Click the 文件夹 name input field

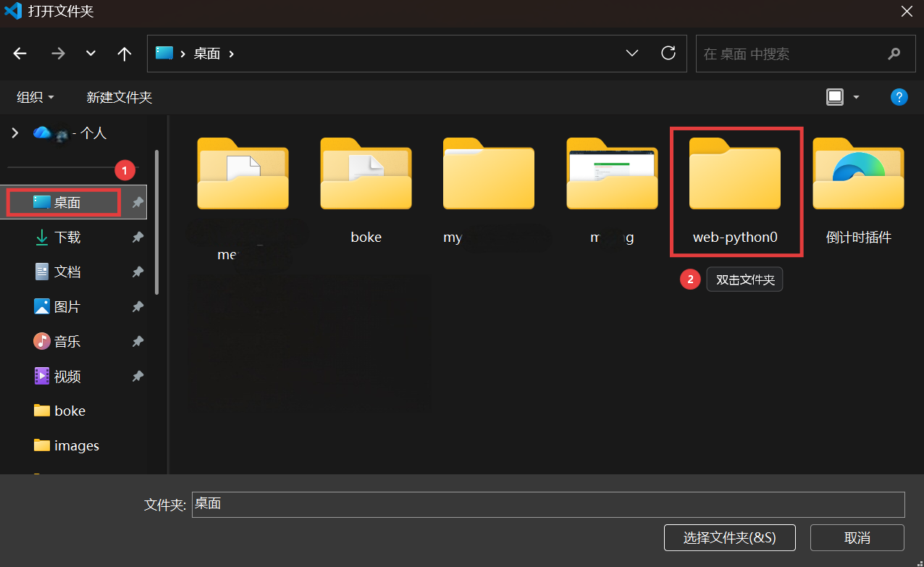click(547, 505)
